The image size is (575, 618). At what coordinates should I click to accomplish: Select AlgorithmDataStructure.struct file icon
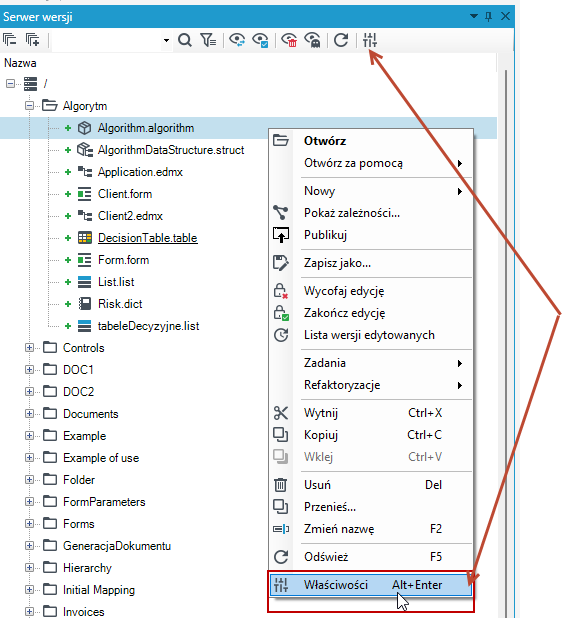pos(84,150)
